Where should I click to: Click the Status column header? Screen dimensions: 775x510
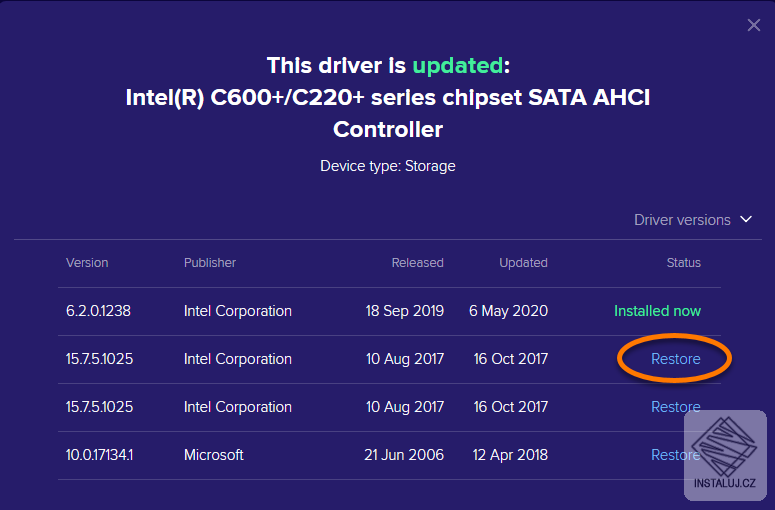[x=684, y=263]
